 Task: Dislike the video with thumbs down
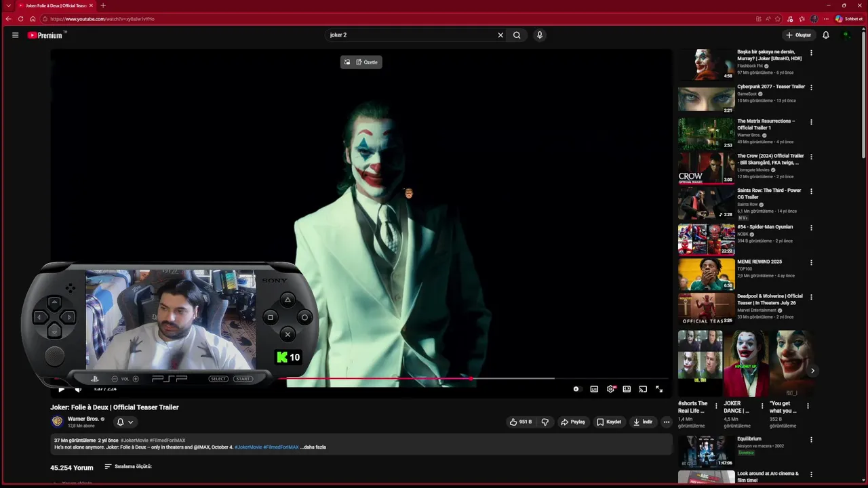coord(545,422)
